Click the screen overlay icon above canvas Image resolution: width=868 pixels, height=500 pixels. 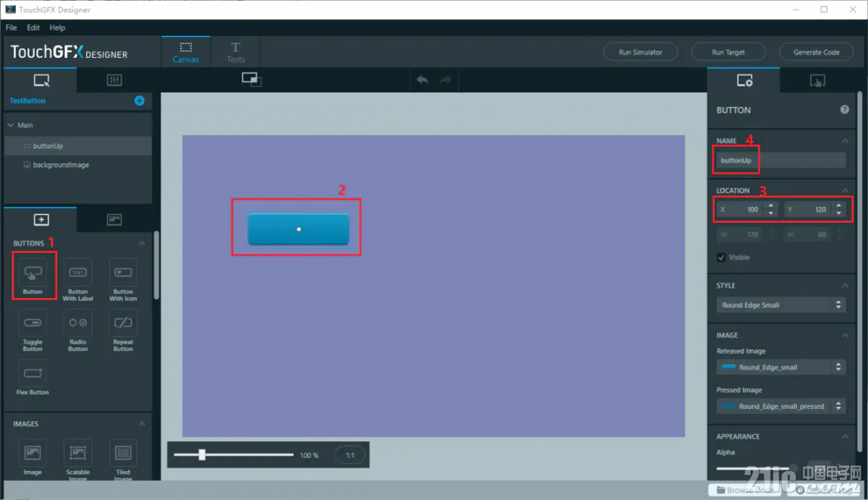[x=251, y=79]
